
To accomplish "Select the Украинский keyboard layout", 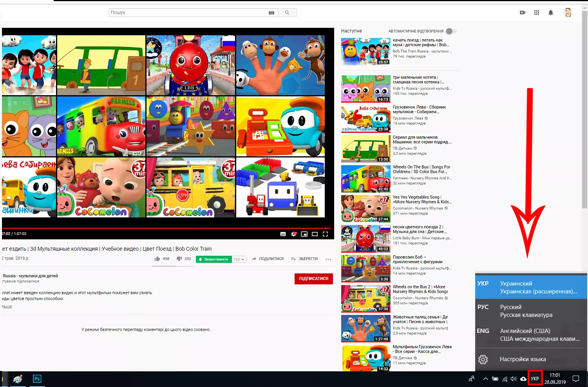I will [531, 287].
